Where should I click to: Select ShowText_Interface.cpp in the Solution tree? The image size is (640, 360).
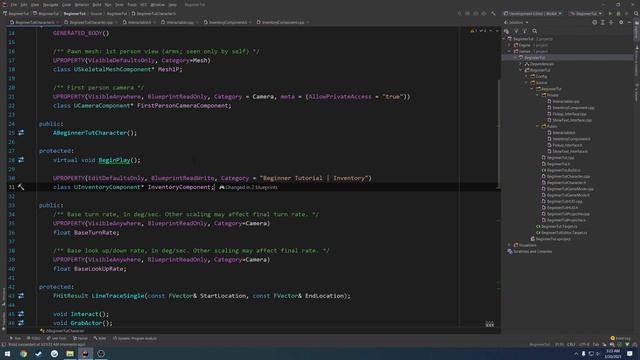(x=569, y=120)
